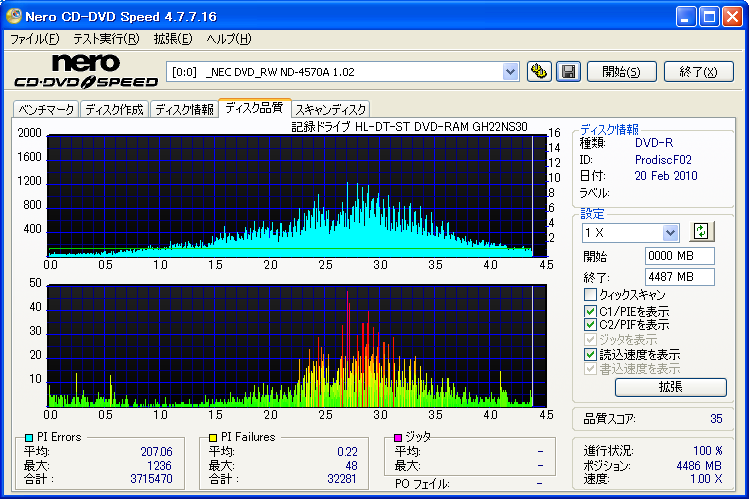Screen dimensions: 749x499
Task: Open the ファイル(F) menu
Action: [x=35, y=39]
